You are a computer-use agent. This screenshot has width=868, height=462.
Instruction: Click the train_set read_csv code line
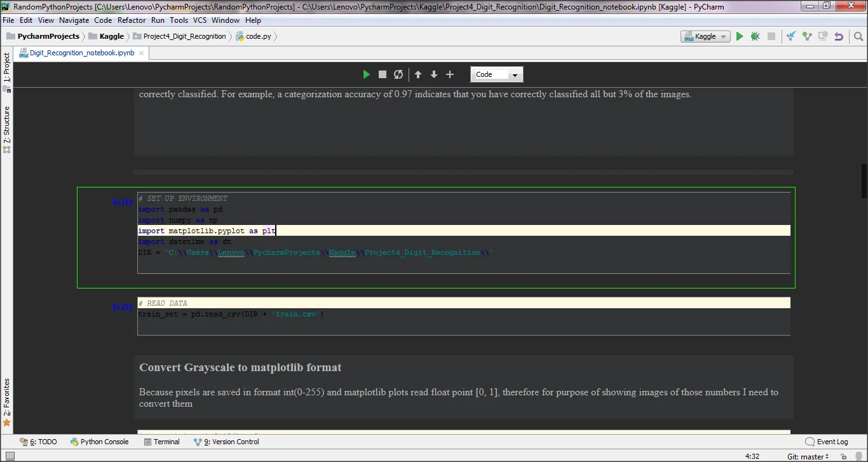click(231, 314)
